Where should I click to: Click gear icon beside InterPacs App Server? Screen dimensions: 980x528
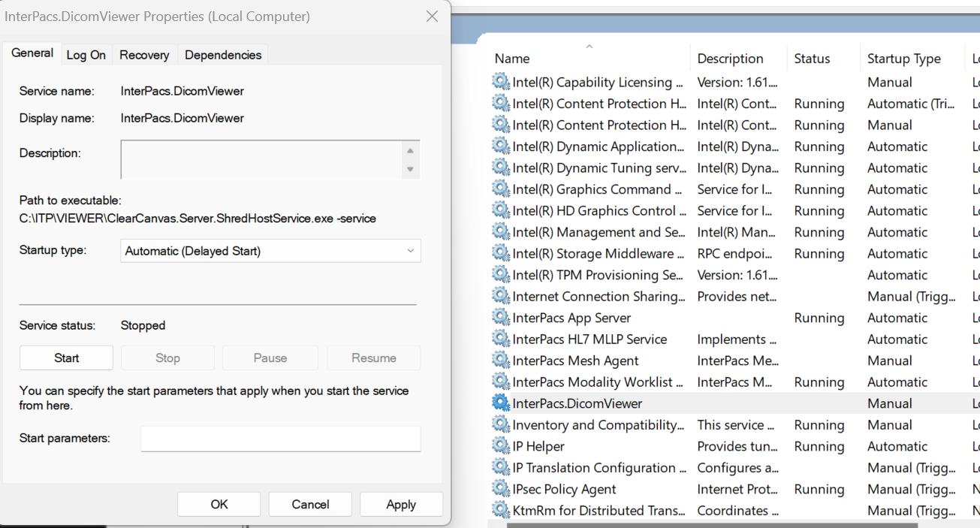[x=501, y=318]
